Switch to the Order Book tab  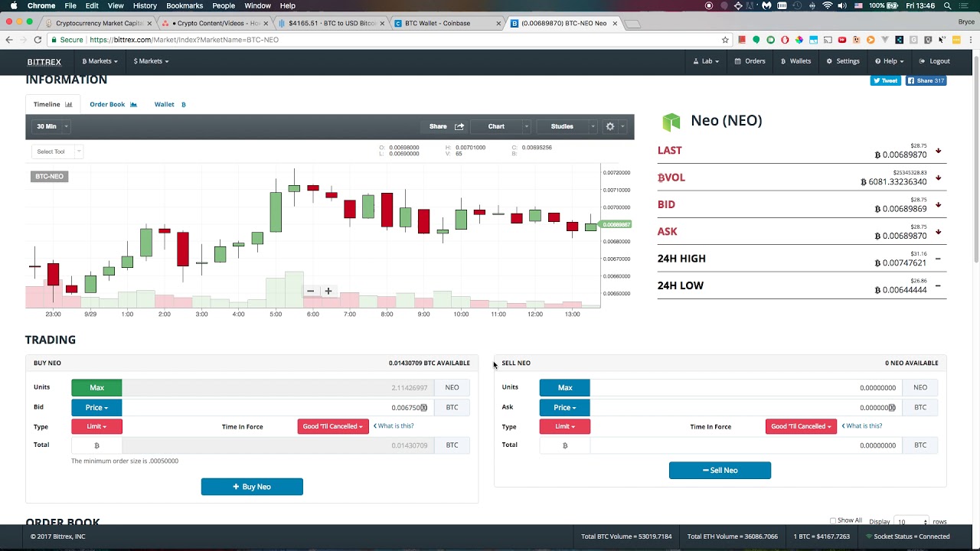coord(113,104)
